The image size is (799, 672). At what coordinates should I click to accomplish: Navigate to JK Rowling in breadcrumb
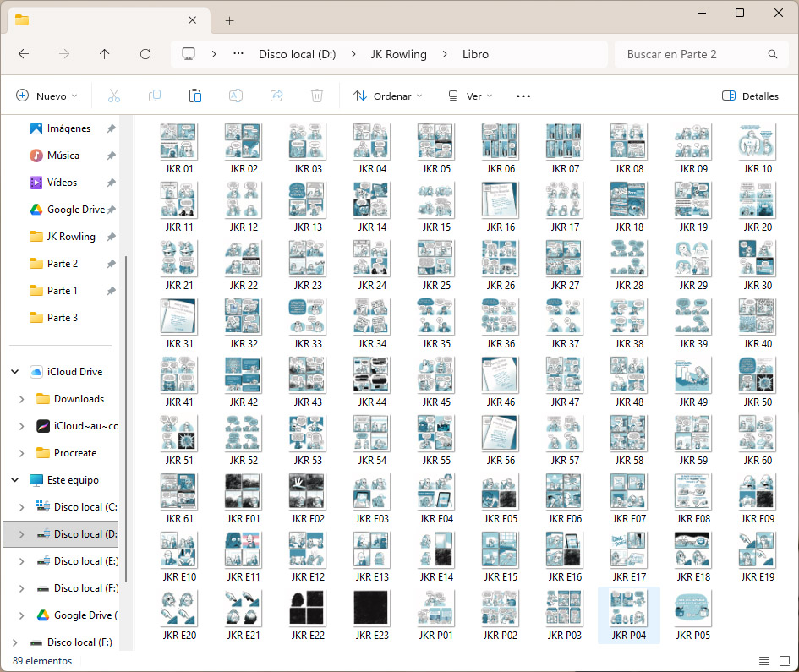398,54
